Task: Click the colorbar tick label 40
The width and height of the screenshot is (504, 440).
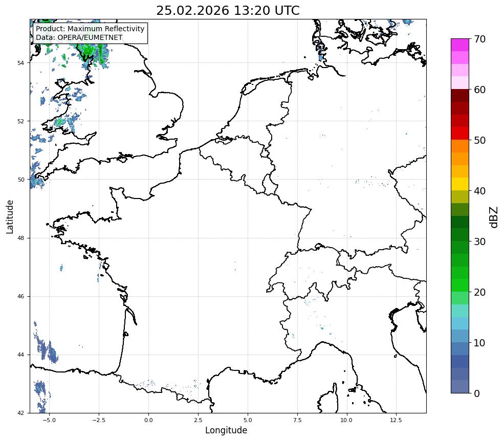Action: [479, 191]
